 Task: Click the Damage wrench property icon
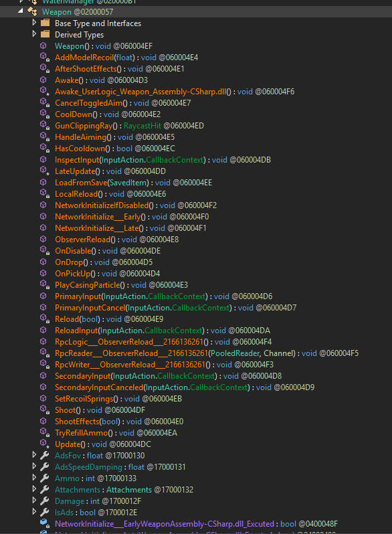click(x=45, y=501)
